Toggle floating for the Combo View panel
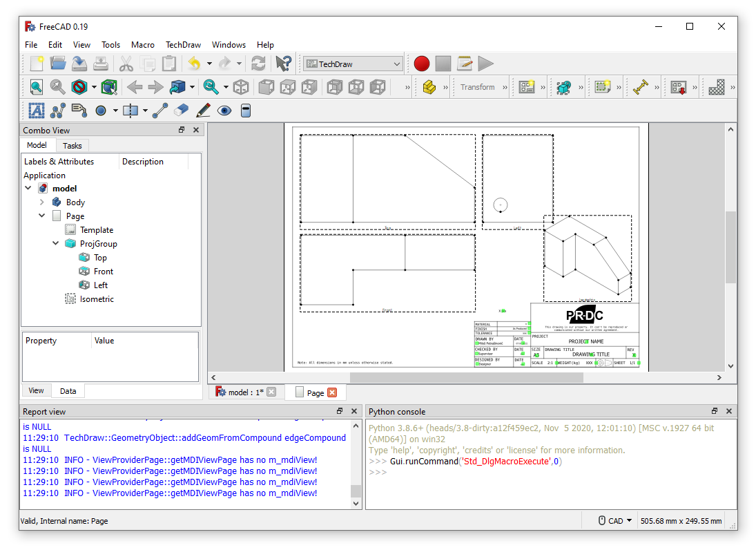Viewport: 756px width, 550px height. click(x=182, y=130)
